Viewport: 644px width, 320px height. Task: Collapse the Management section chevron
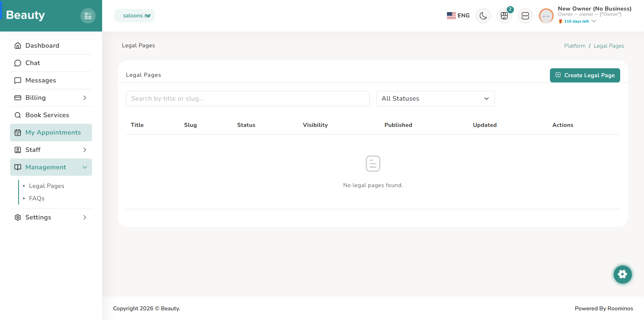pos(85,167)
